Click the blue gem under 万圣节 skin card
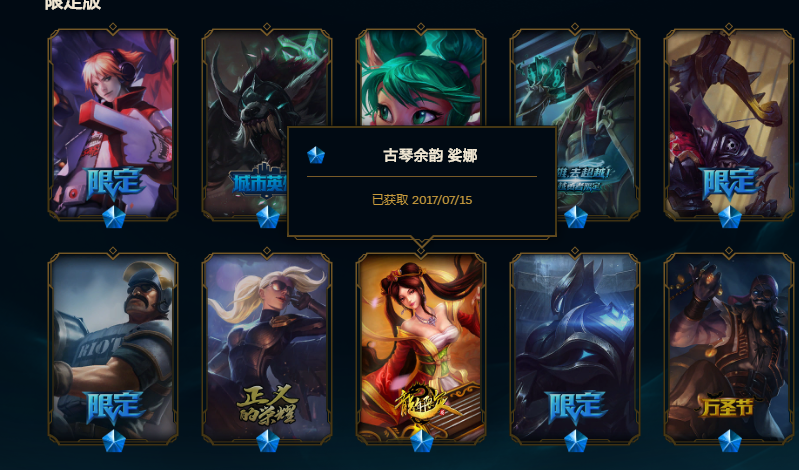The width and height of the screenshot is (799, 470). [x=730, y=441]
